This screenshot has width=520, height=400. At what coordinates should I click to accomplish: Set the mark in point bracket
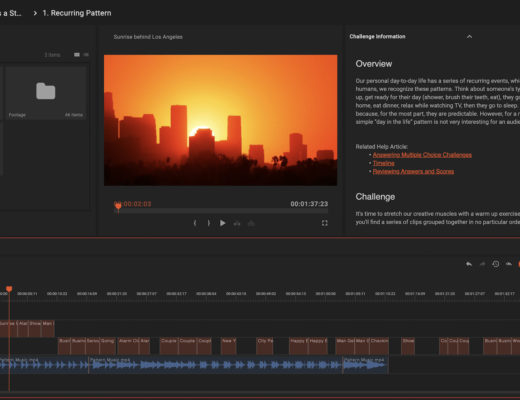point(195,223)
